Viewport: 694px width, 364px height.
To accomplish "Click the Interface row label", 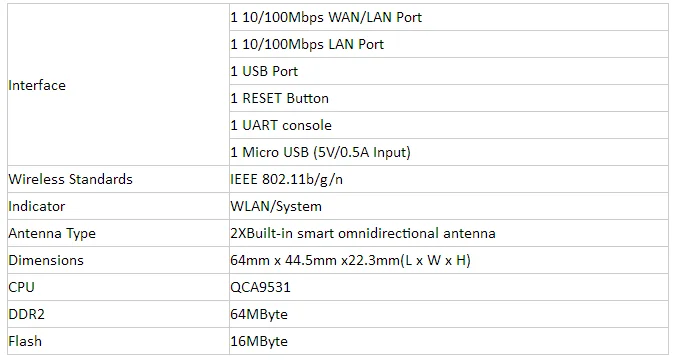I will (37, 85).
